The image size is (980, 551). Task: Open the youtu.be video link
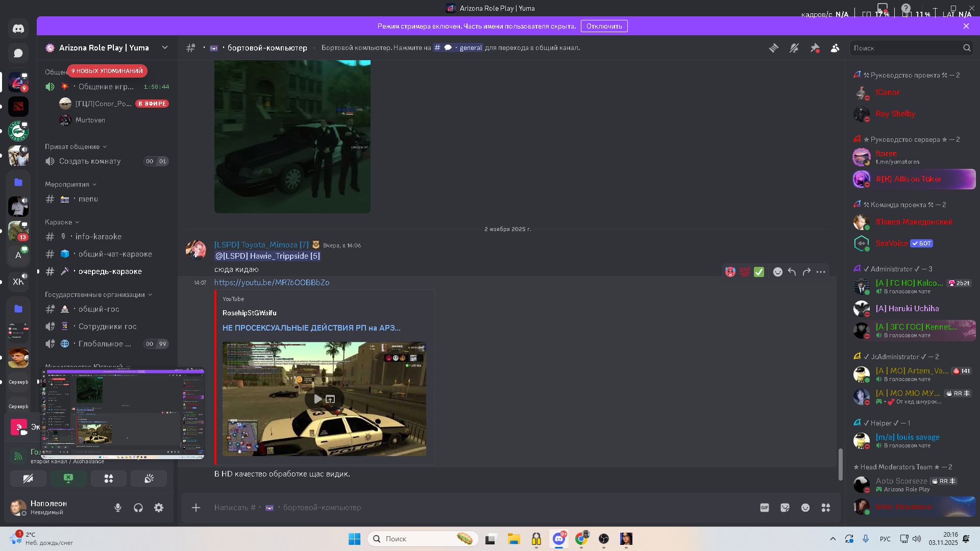272,283
